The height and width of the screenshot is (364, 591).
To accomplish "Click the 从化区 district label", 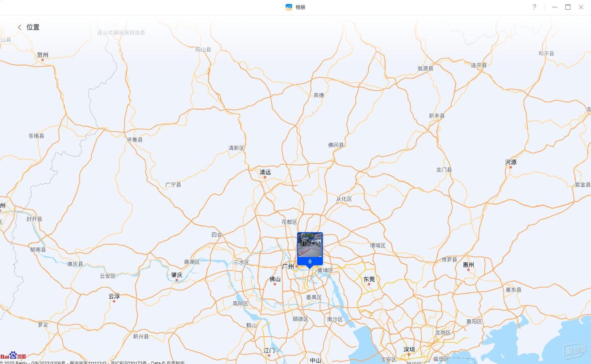I will coord(344,199).
